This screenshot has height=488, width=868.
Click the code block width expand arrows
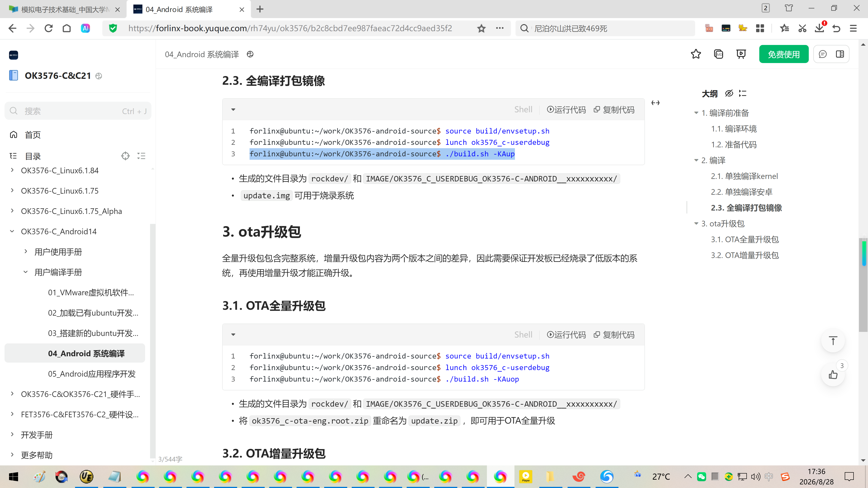point(655,103)
